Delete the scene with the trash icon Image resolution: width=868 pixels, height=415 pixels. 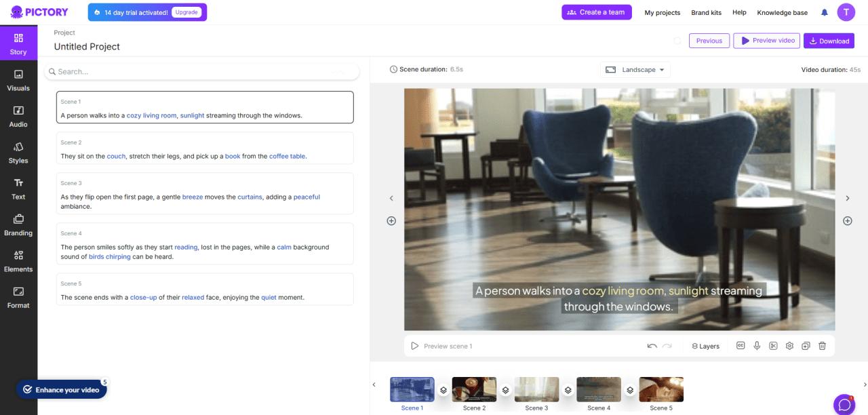tap(822, 345)
